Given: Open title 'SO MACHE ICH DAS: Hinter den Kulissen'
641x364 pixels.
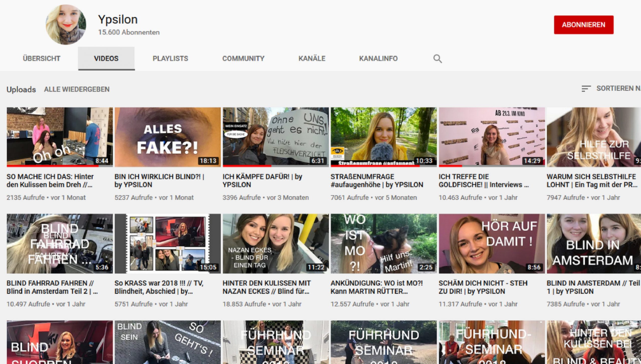Looking at the screenshot, I should pos(50,181).
